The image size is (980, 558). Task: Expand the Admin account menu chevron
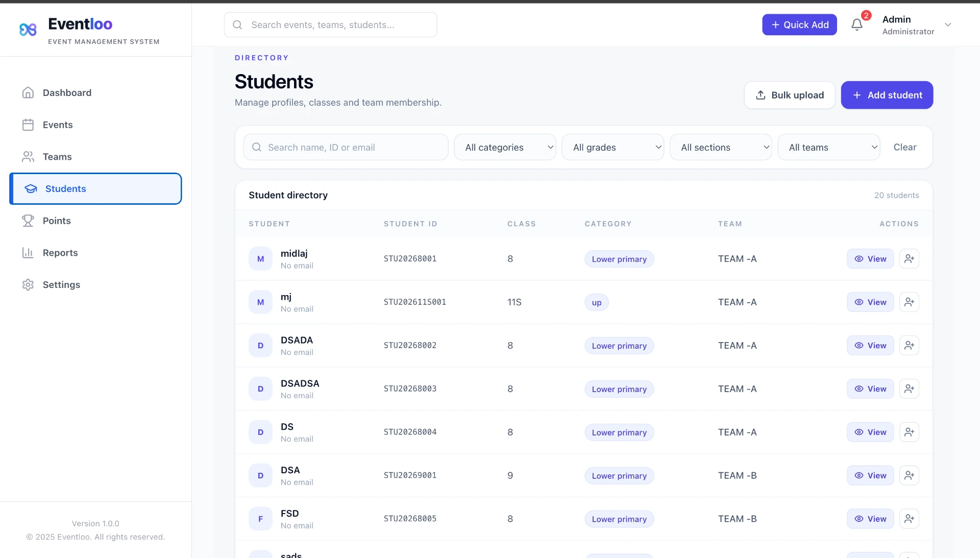pyautogui.click(x=948, y=25)
